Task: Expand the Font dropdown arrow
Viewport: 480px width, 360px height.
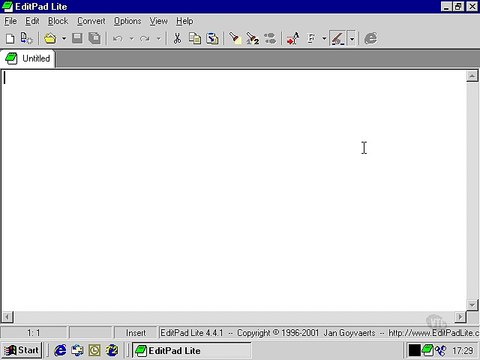Action: (x=324, y=39)
